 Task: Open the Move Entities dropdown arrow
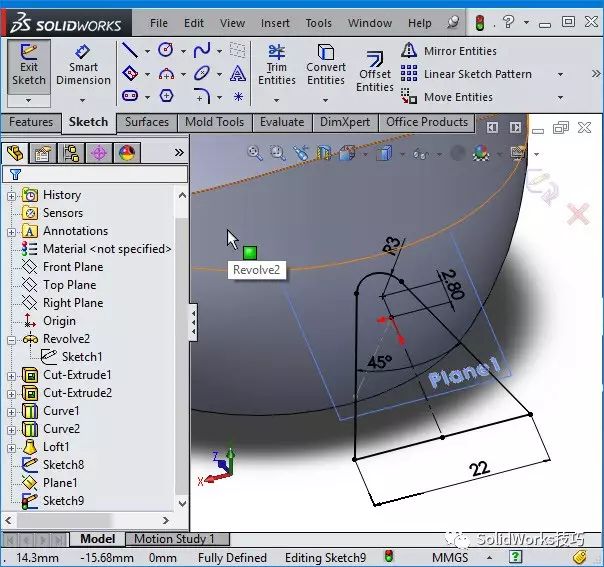(x=560, y=97)
